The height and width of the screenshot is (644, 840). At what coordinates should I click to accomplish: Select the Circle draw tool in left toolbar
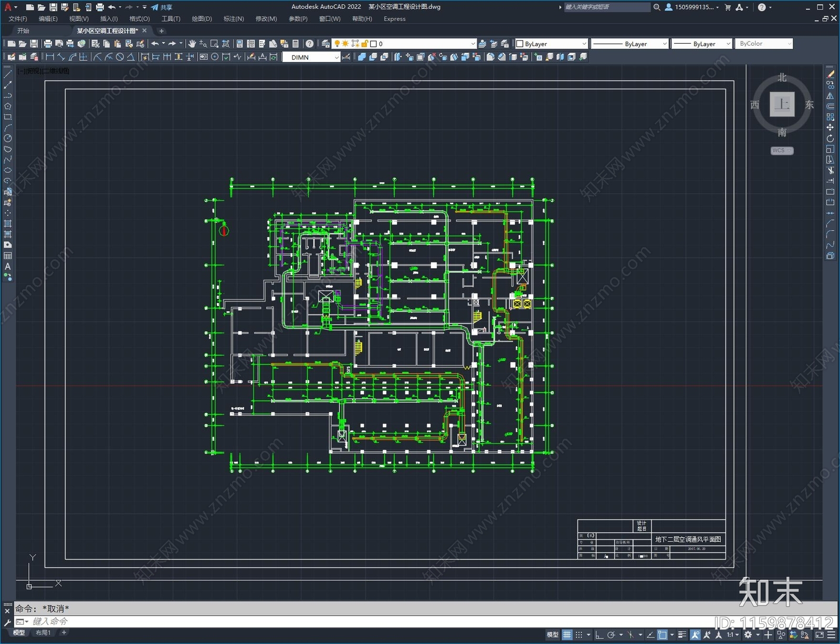pyautogui.click(x=8, y=139)
